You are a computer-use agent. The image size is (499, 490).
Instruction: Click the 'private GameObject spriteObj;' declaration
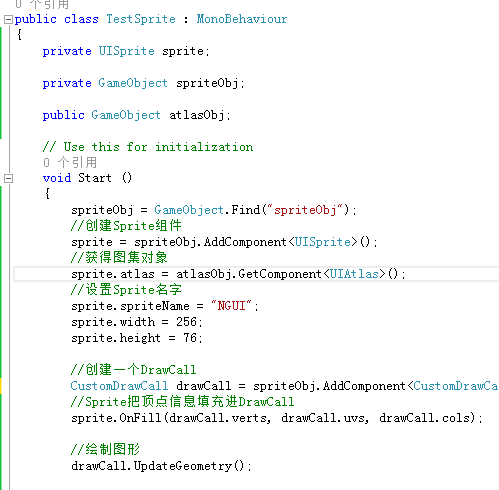click(143, 83)
